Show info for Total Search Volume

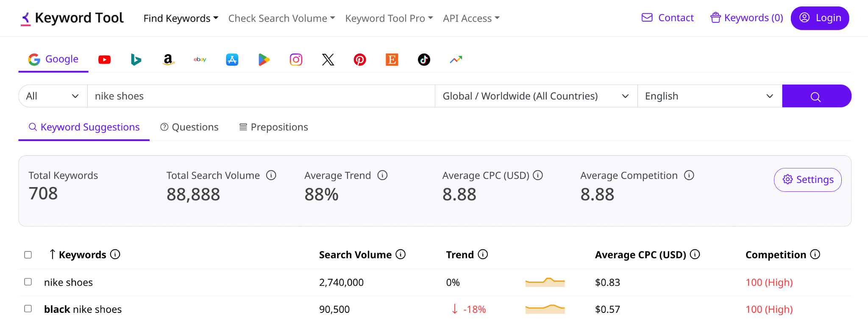(271, 175)
